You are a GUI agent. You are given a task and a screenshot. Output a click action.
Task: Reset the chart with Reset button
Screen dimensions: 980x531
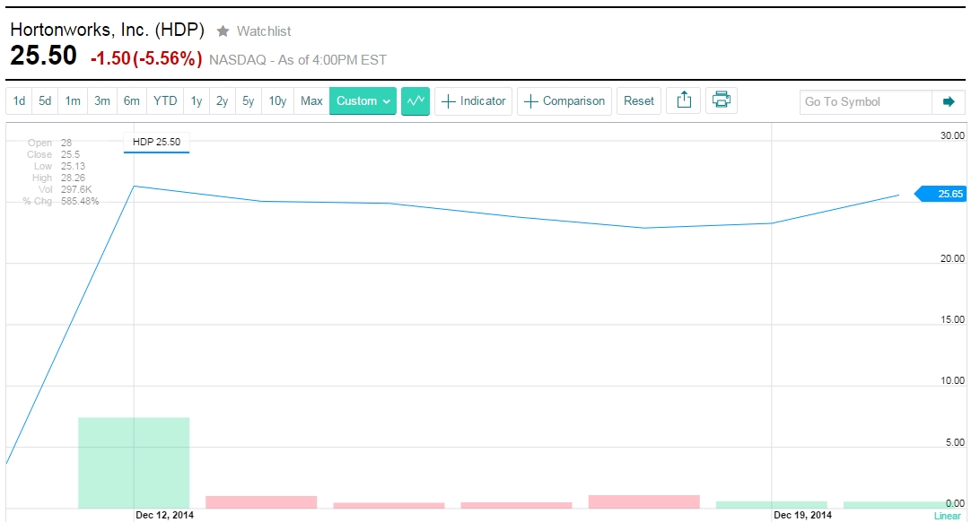pos(639,101)
